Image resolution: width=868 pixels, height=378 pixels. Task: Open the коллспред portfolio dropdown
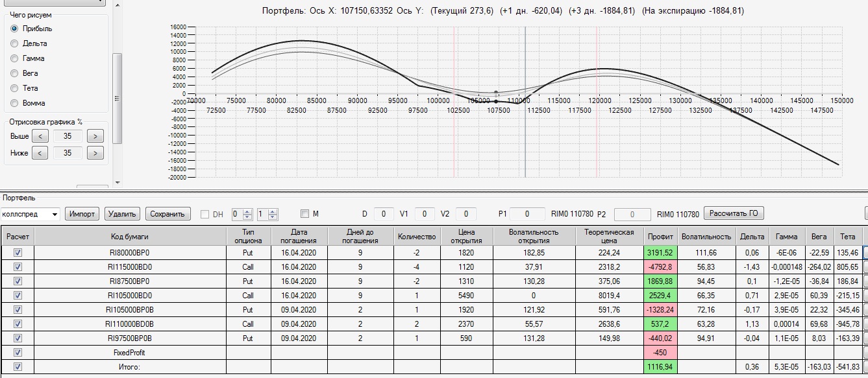click(x=55, y=214)
